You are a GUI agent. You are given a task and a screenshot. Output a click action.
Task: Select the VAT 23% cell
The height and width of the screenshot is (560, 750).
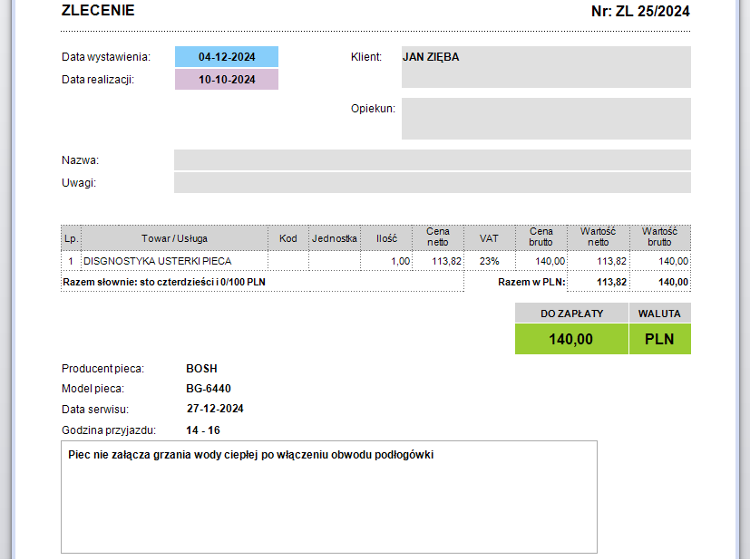(489, 261)
